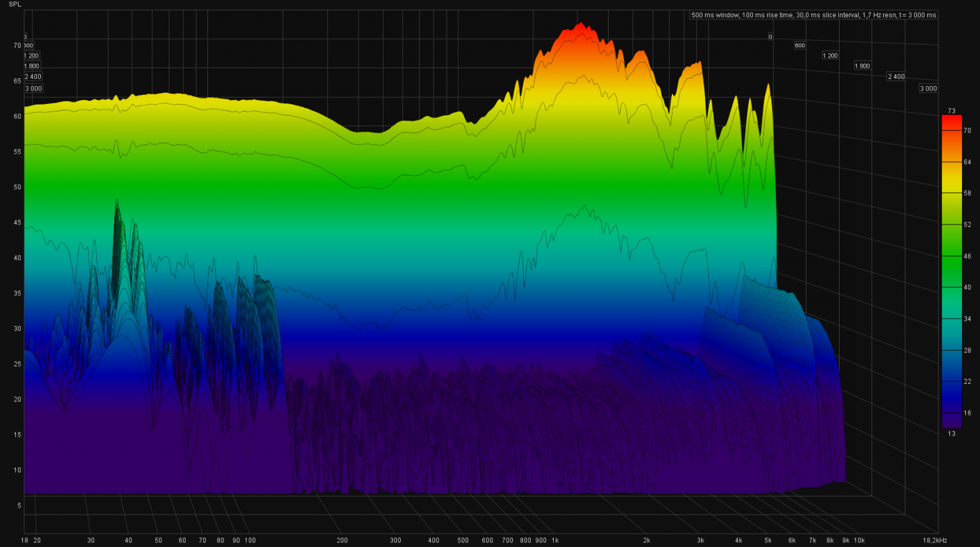Viewport: 980px width, 547px height.
Task: Click the 0 time label on the receding time axis
Action: 770,37
